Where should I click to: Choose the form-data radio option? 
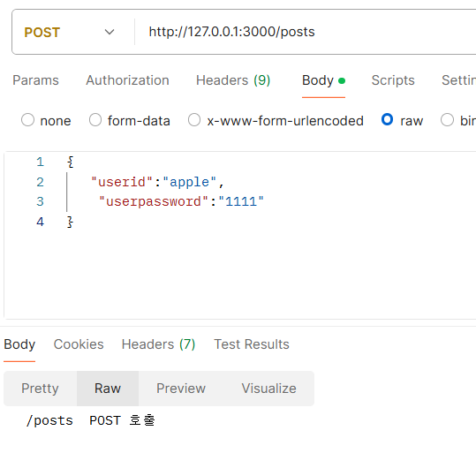coord(95,119)
